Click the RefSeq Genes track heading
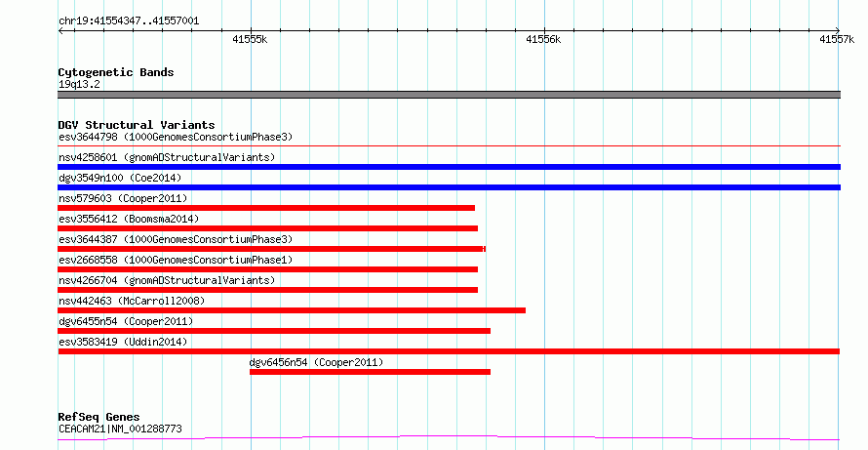Screen dimensions: 868x450 (x=99, y=417)
